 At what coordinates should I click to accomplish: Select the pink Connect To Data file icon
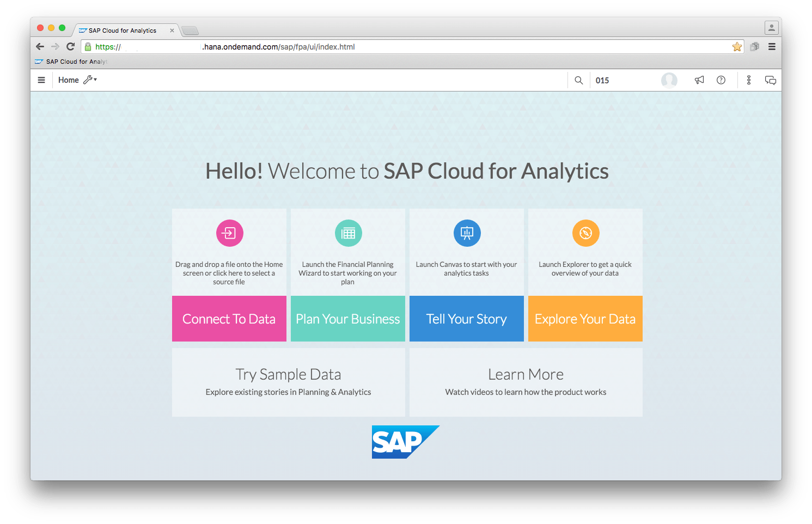229,233
